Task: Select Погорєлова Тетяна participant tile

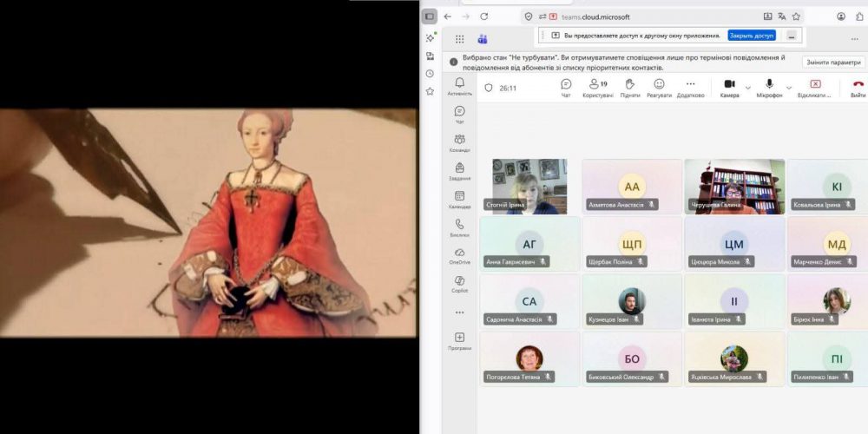Action: tap(529, 358)
